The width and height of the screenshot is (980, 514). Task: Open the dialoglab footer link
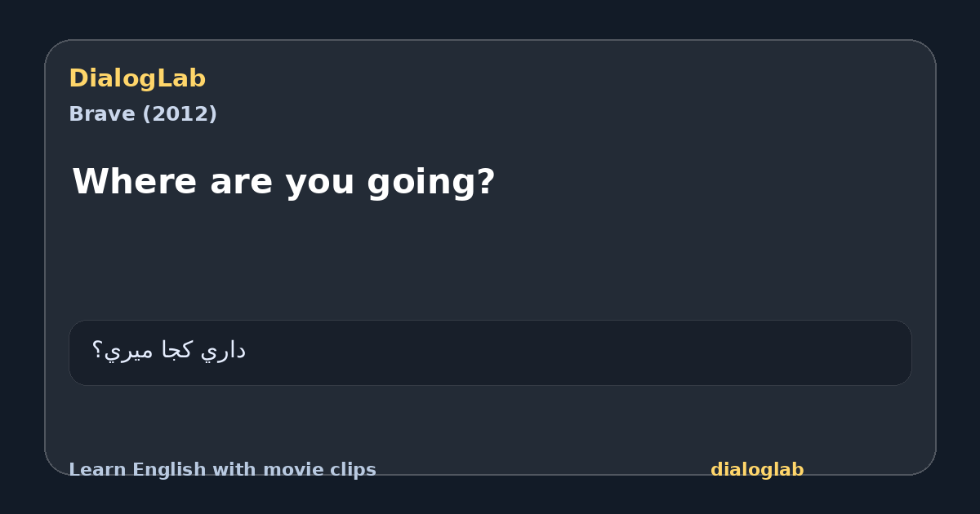click(x=757, y=470)
